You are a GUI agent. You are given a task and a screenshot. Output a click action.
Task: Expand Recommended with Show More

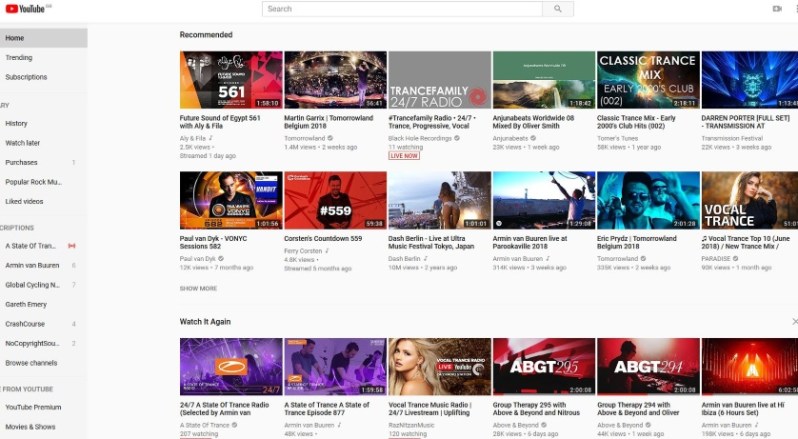coord(198,288)
